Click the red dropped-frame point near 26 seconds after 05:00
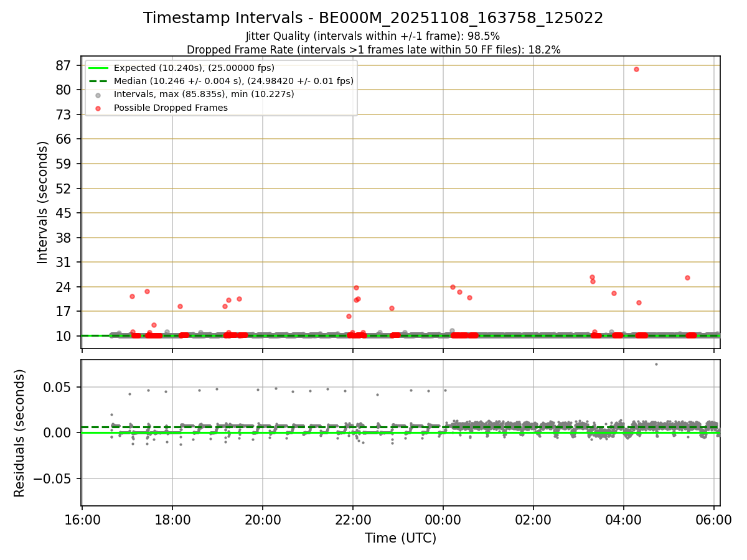 687,278
